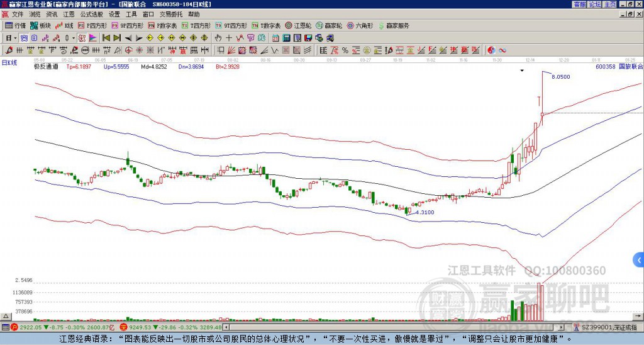Open the calendar date icon

click(275, 38)
